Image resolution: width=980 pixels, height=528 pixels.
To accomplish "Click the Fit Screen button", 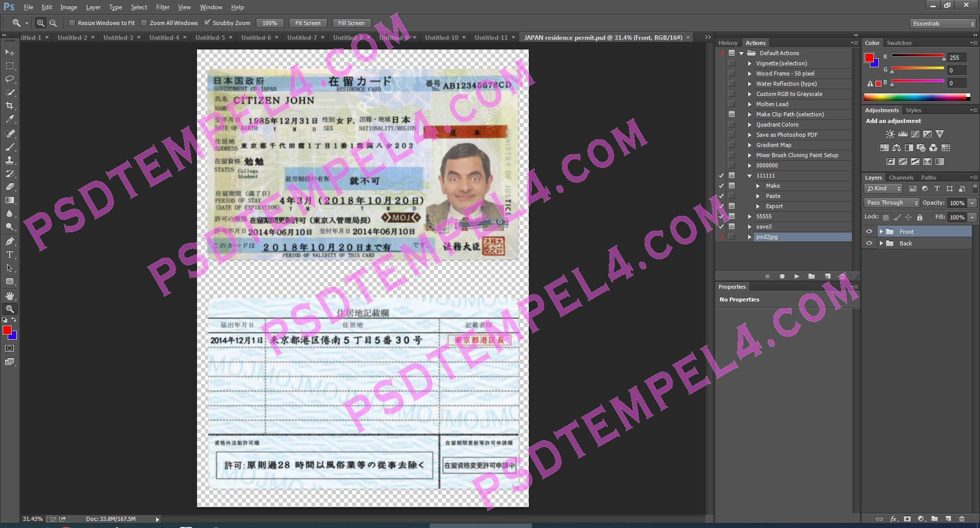I will click(x=308, y=23).
